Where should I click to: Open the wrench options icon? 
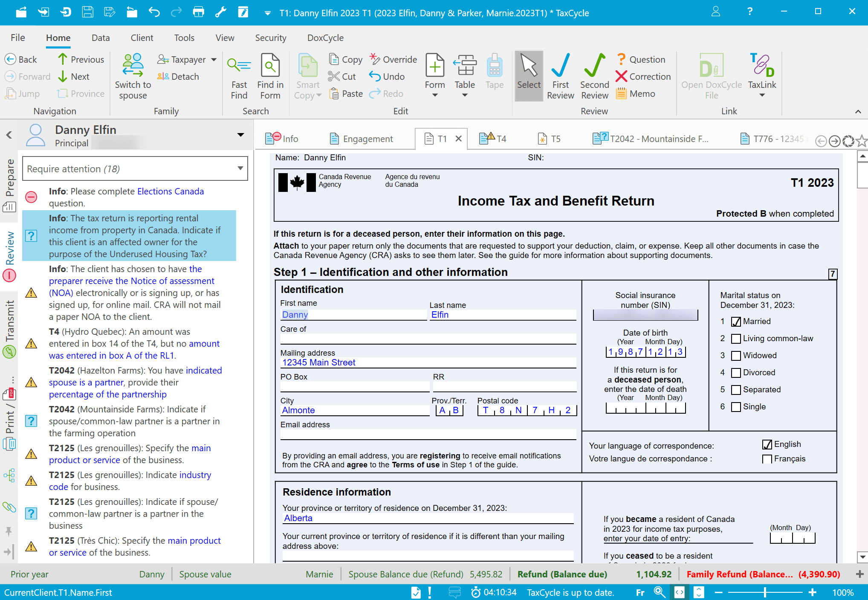tap(220, 12)
